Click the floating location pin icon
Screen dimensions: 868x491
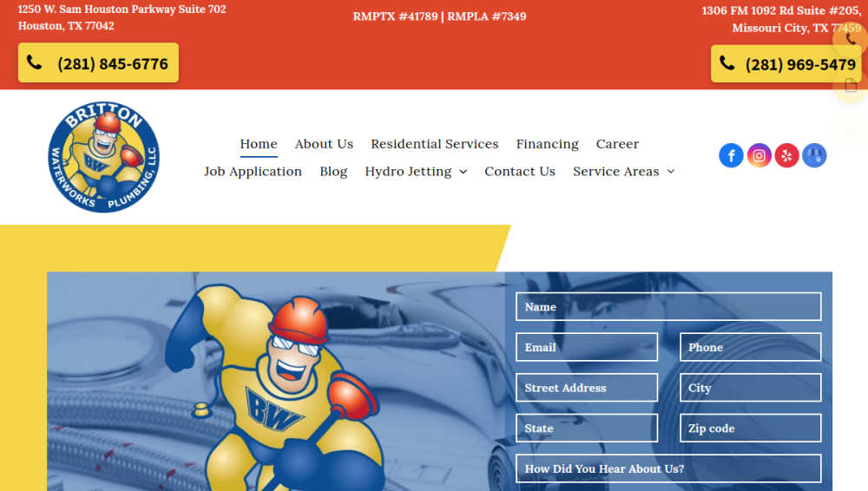coord(851,131)
